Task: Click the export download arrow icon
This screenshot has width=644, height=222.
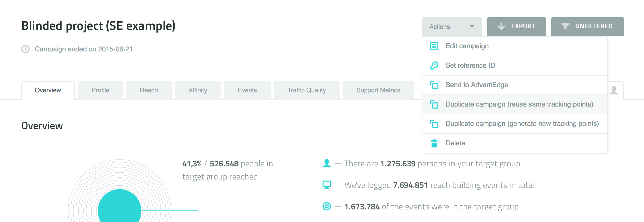Action: [501, 26]
